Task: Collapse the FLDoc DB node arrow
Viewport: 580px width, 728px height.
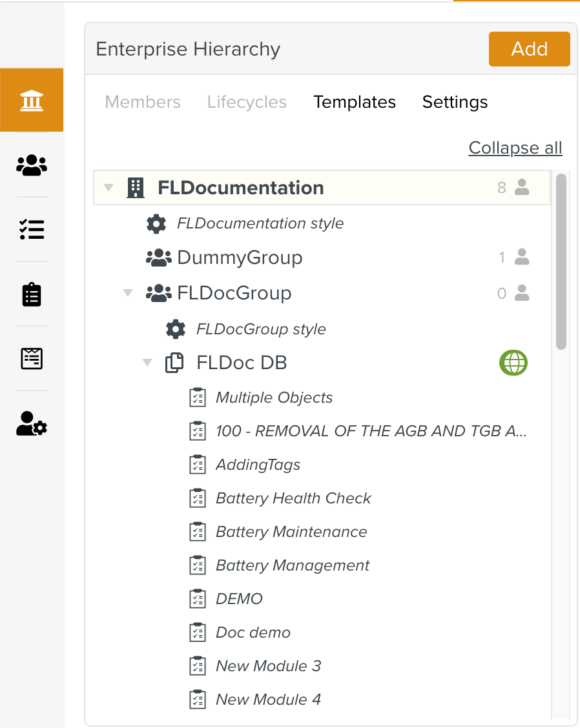Action: tap(147, 363)
